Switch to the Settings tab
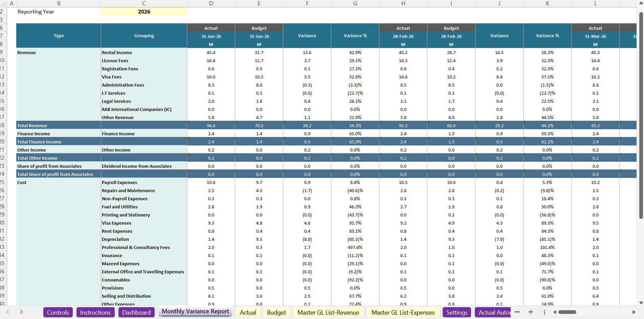Image resolution: width=644 pixels, height=319 pixels. 457,312
